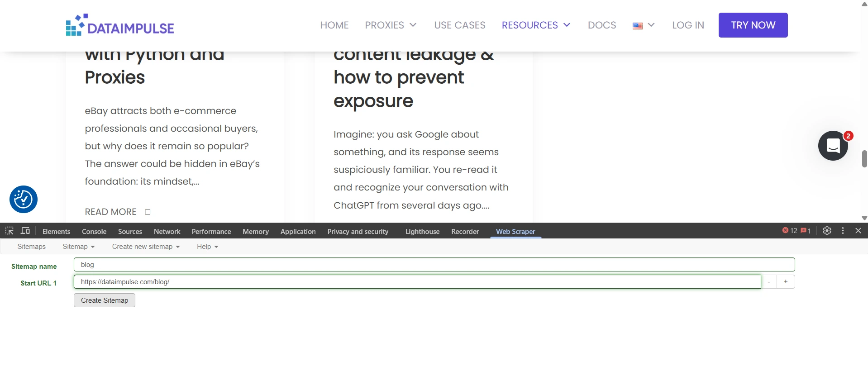868x381 pixels.
Task: Focus the Start URL 1 field
Action: click(x=417, y=282)
